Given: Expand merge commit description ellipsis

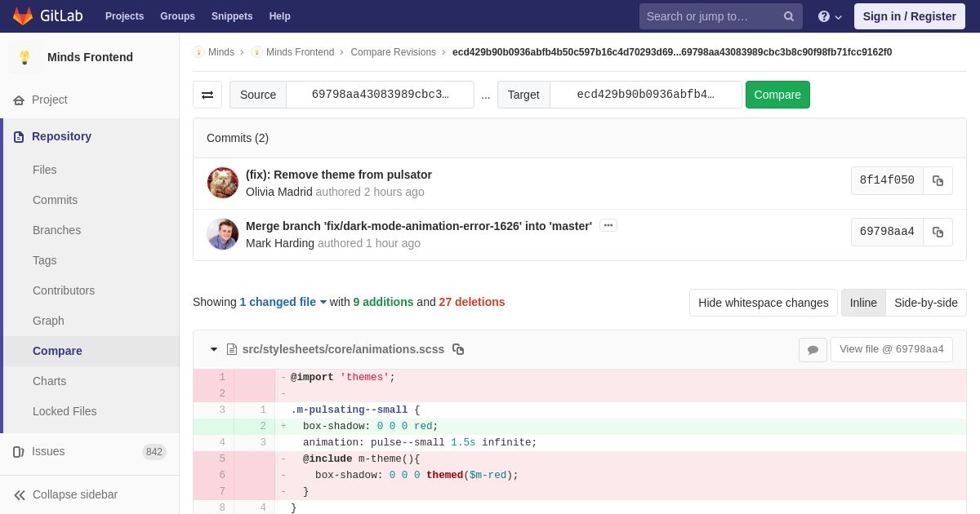Looking at the screenshot, I should (608, 225).
